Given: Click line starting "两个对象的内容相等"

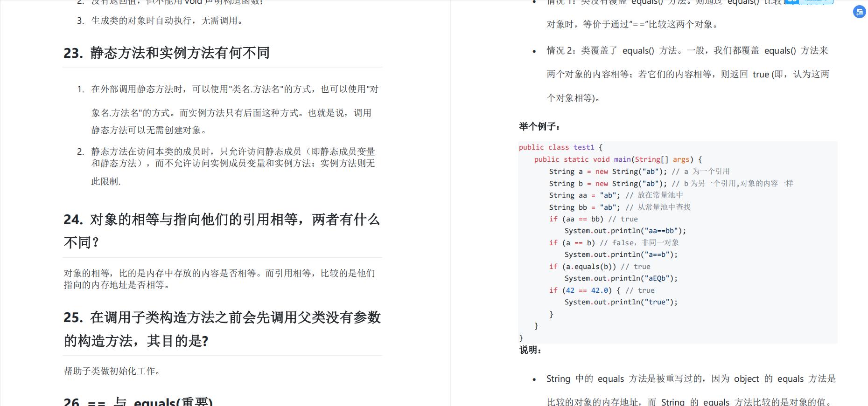Looking at the screenshot, I should pos(688,74).
